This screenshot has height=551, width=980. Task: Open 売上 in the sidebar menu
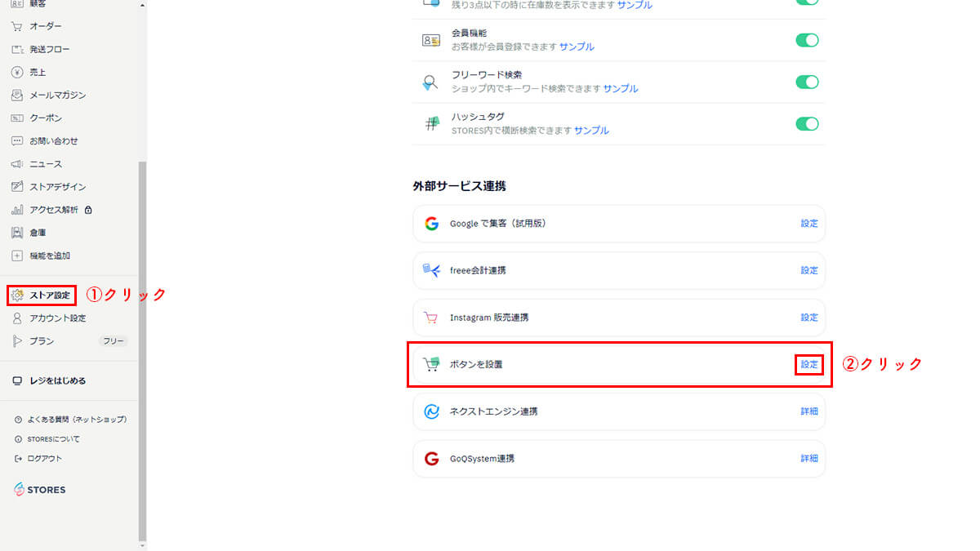tap(38, 72)
